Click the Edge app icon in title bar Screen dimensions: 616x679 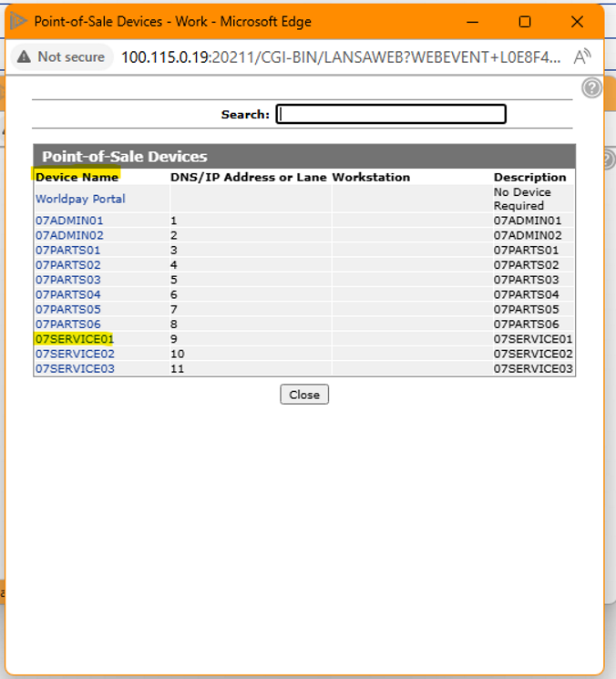[19, 21]
